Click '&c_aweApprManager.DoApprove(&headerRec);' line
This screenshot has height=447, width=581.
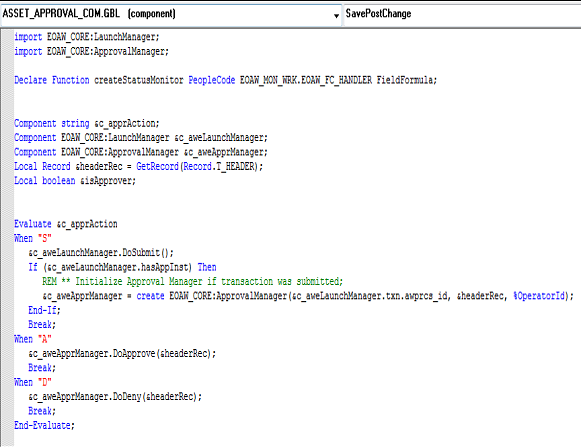[x=122, y=354]
